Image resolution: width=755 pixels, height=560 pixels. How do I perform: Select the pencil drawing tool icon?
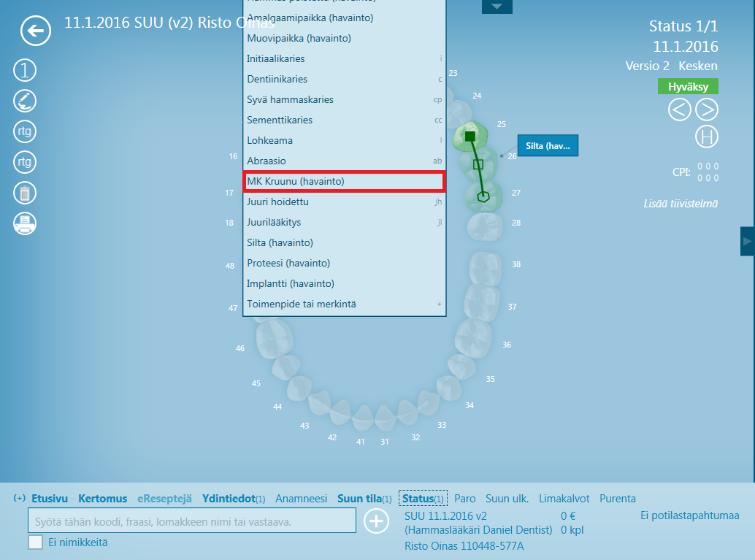coord(25,101)
